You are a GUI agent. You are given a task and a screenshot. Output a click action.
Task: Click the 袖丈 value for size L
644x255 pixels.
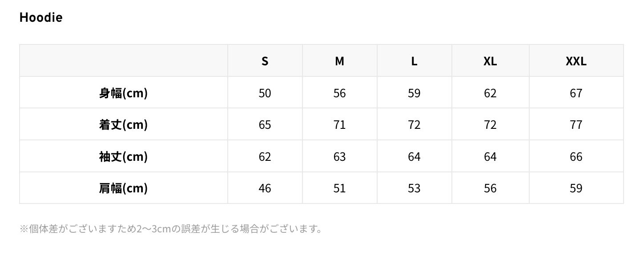click(414, 156)
